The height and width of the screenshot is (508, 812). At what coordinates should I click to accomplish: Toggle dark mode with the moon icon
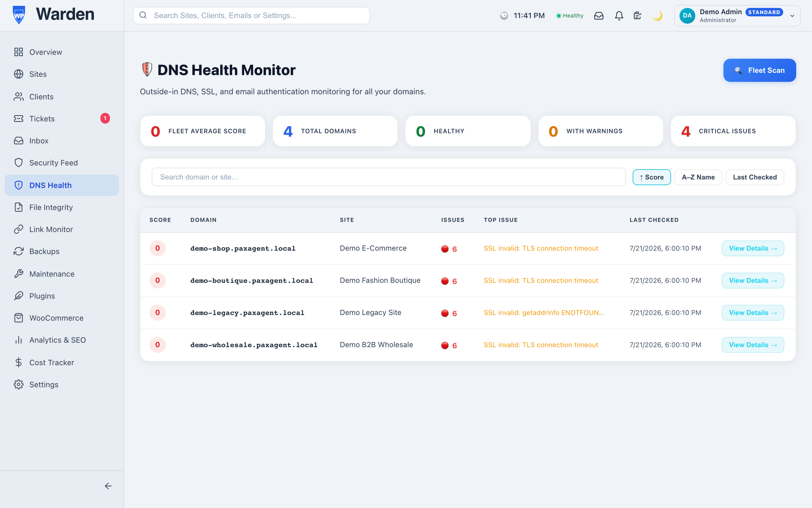[658, 16]
